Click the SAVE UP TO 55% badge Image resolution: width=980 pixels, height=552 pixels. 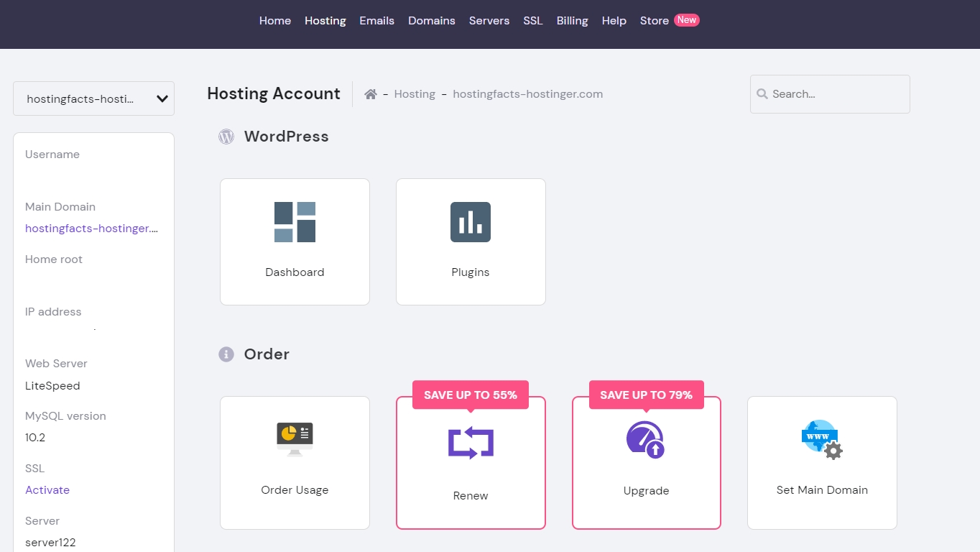[x=471, y=395]
